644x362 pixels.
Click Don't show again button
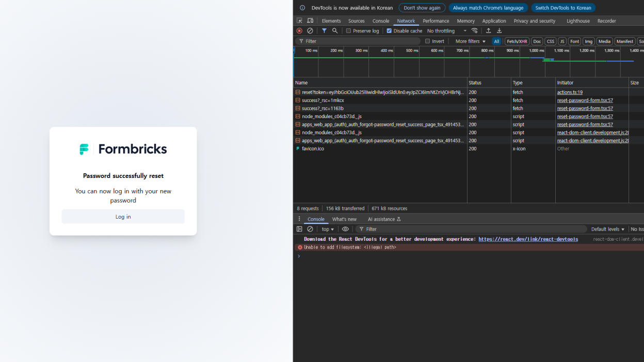(422, 8)
